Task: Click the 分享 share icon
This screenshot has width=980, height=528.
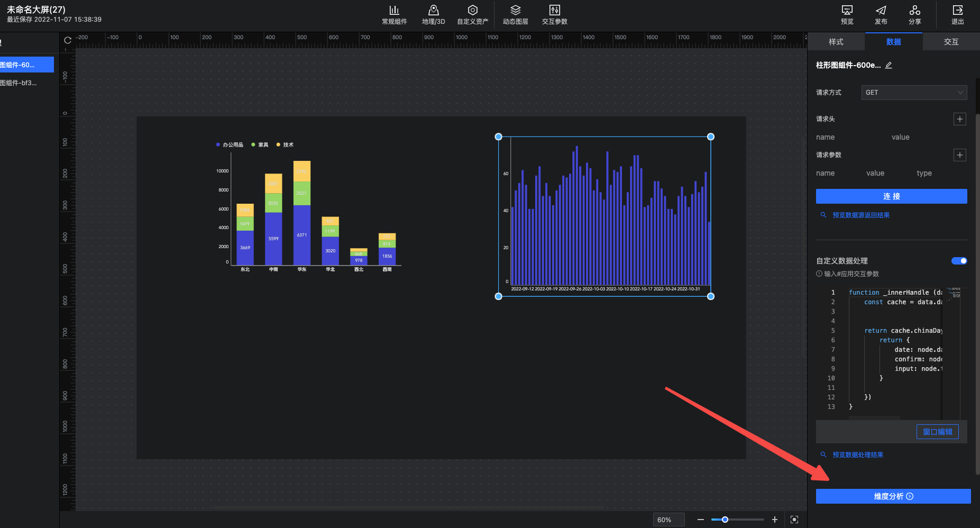Action: coord(914,15)
